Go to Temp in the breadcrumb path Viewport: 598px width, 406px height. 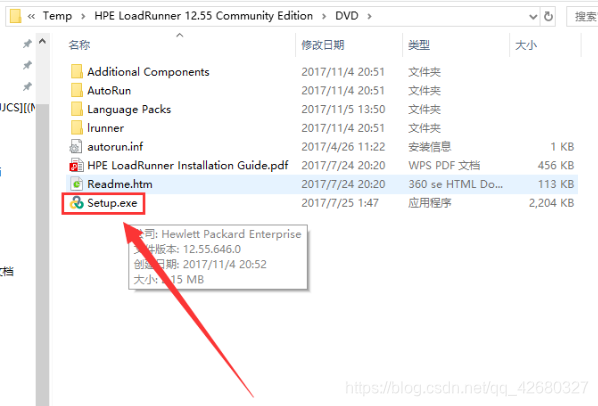click(x=57, y=16)
